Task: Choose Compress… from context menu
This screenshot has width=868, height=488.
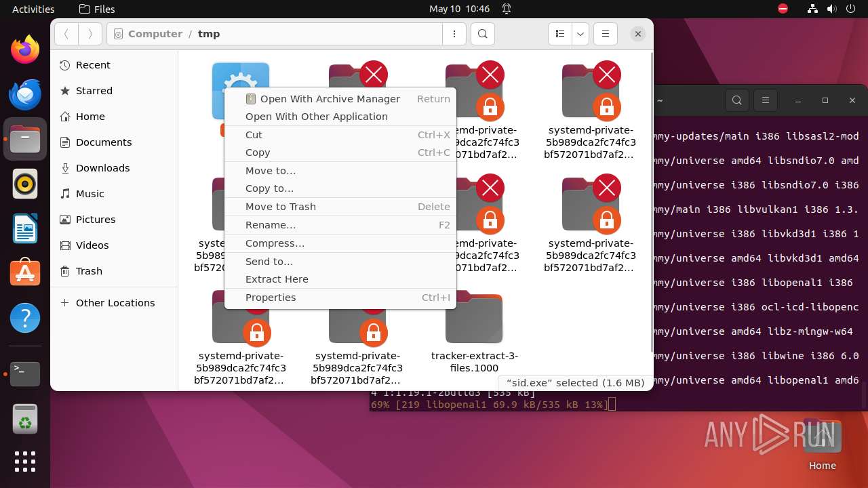Action: click(340, 243)
